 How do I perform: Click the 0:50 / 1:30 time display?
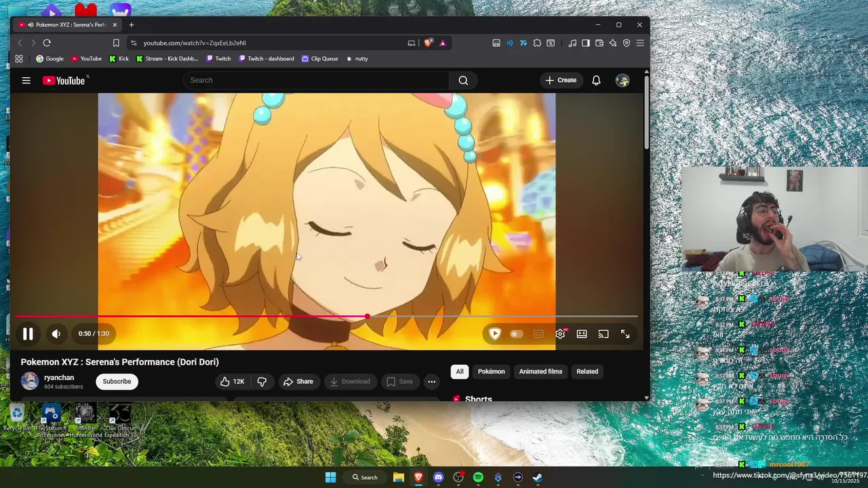94,333
